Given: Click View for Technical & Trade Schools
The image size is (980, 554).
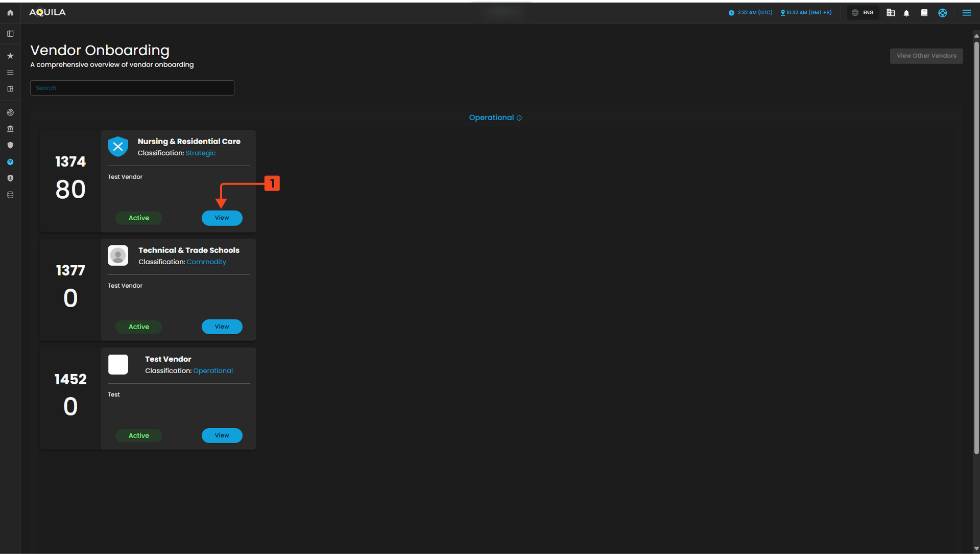Looking at the screenshot, I should [222, 327].
